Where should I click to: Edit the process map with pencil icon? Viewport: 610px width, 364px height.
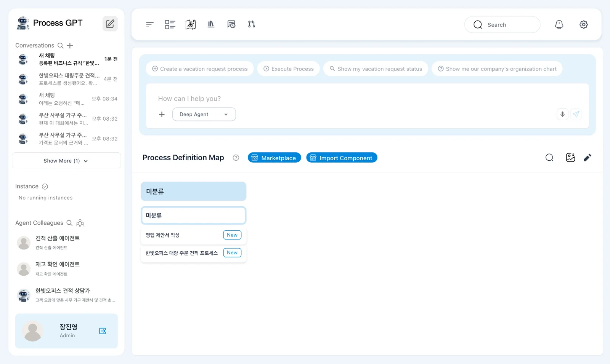[x=588, y=158]
